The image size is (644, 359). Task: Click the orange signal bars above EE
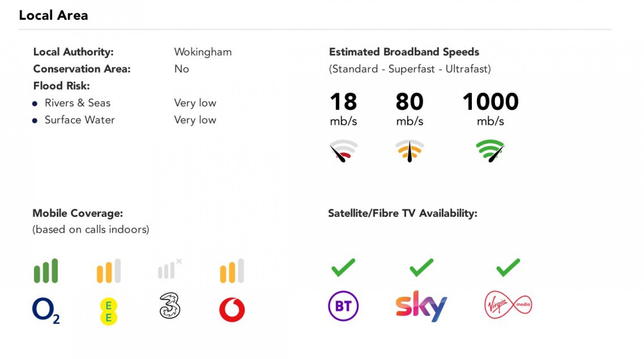(109, 271)
